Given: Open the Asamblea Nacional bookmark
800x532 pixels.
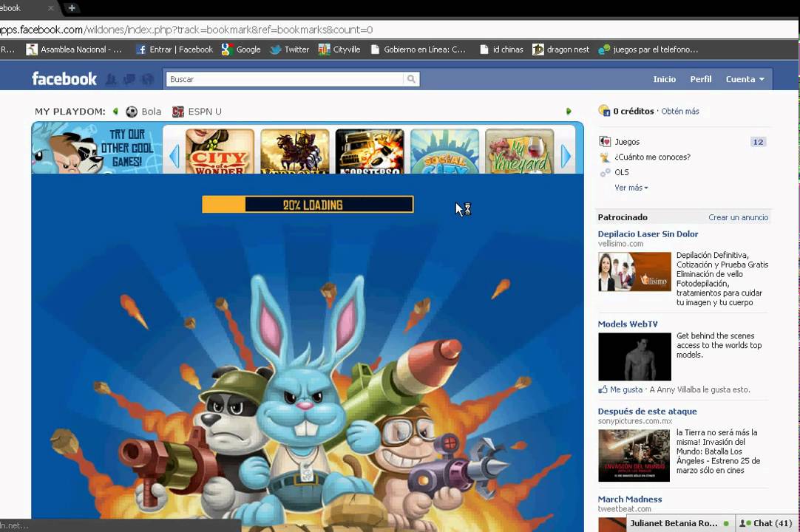Looking at the screenshot, I should pos(75,50).
